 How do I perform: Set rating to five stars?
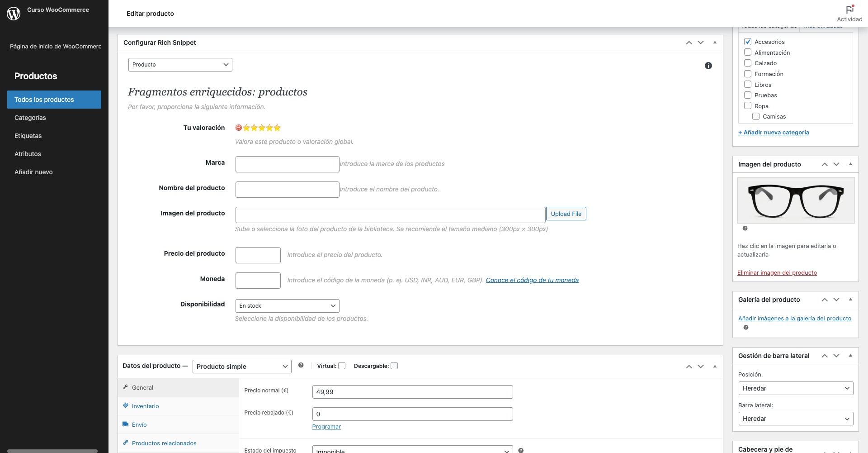(x=277, y=128)
